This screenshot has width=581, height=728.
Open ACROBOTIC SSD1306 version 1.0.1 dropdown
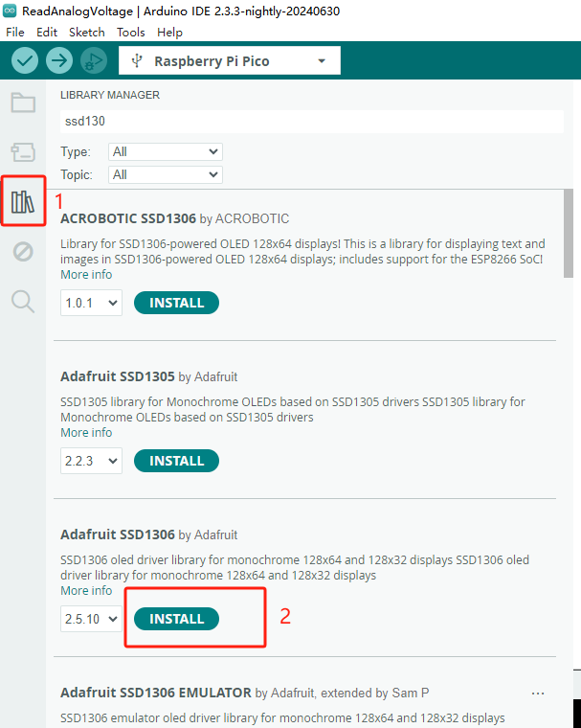[92, 303]
